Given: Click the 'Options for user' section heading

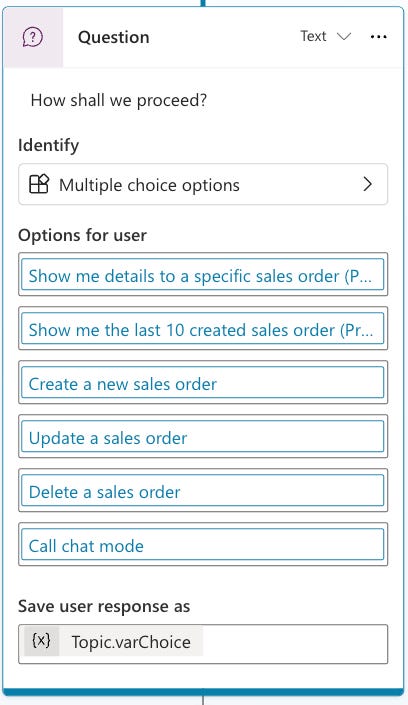Looking at the screenshot, I should pyautogui.click(x=82, y=235).
